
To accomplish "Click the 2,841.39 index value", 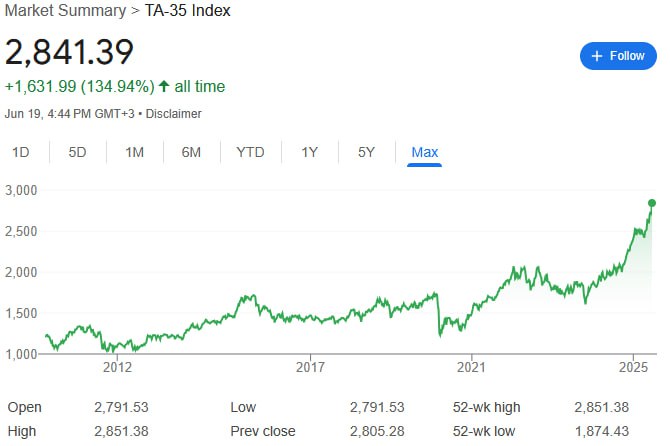I will [69, 53].
